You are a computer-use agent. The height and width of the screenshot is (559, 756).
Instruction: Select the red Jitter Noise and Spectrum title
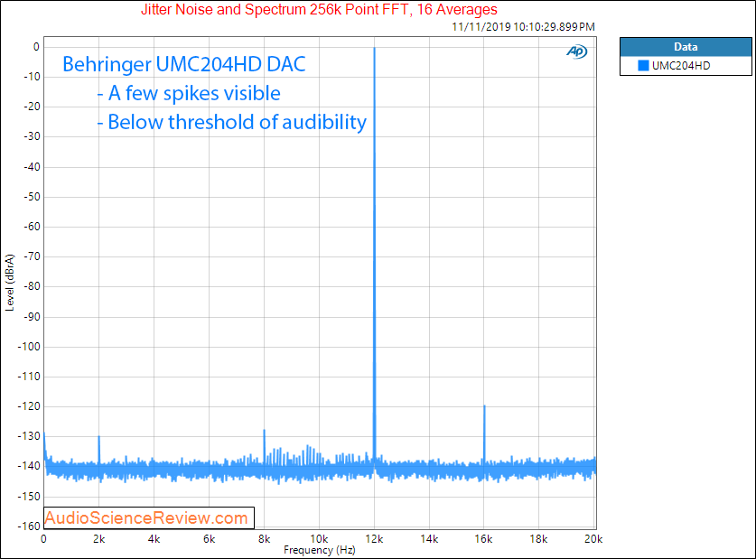click(x=319, y=10)
